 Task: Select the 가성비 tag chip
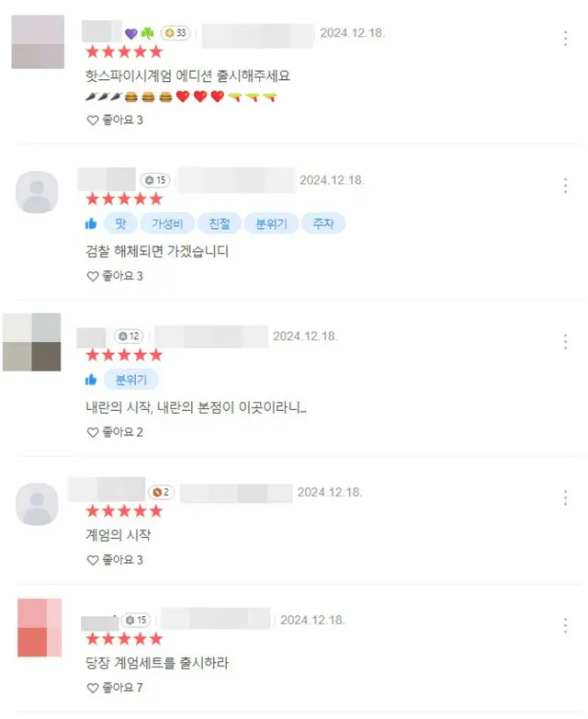click(167, 223)
